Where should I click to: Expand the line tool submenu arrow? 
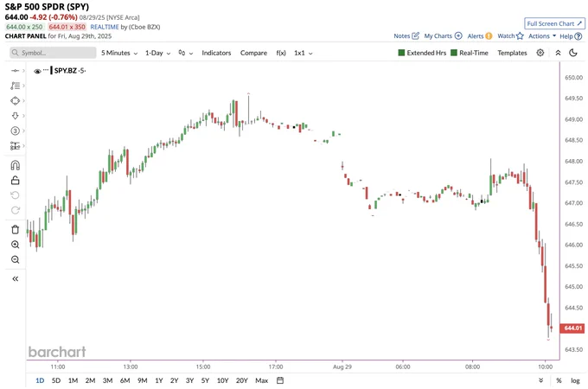23,71
